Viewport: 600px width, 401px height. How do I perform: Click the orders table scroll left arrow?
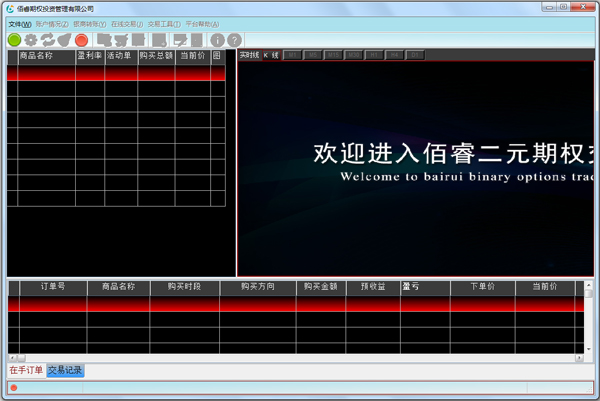(x=12, y=358)
